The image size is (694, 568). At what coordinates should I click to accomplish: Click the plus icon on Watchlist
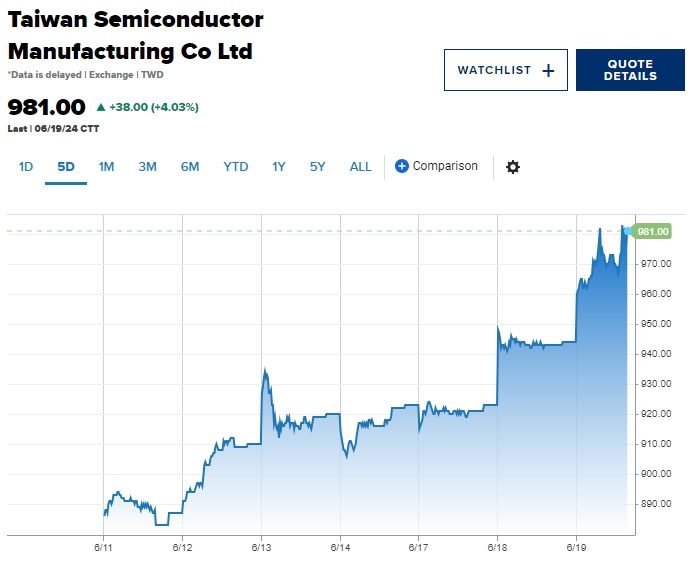point(547,70)
